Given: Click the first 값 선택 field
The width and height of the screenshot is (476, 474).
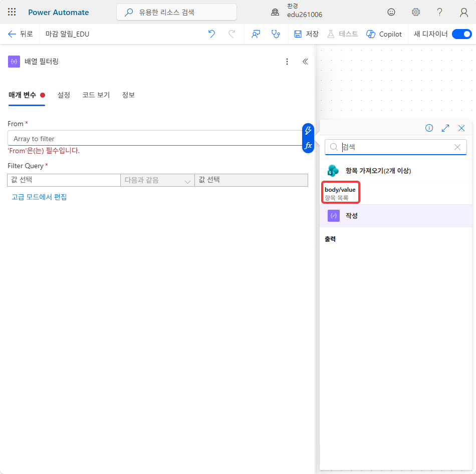Looking at the screenshot, I should 64,180.
